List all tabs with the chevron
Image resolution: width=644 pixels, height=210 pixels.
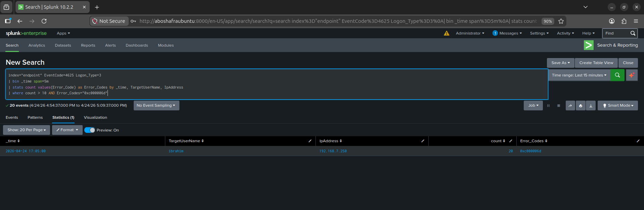coord(586,7)
